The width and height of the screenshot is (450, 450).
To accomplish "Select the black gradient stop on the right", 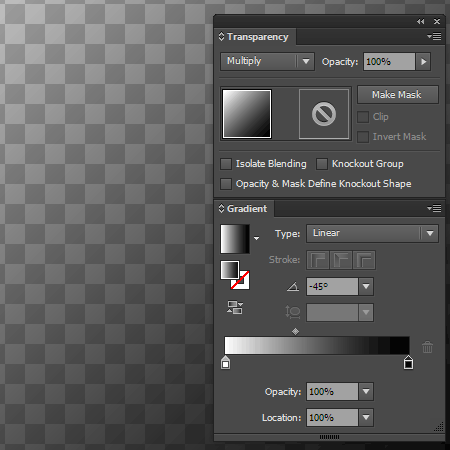I will [x=408, y=363].
